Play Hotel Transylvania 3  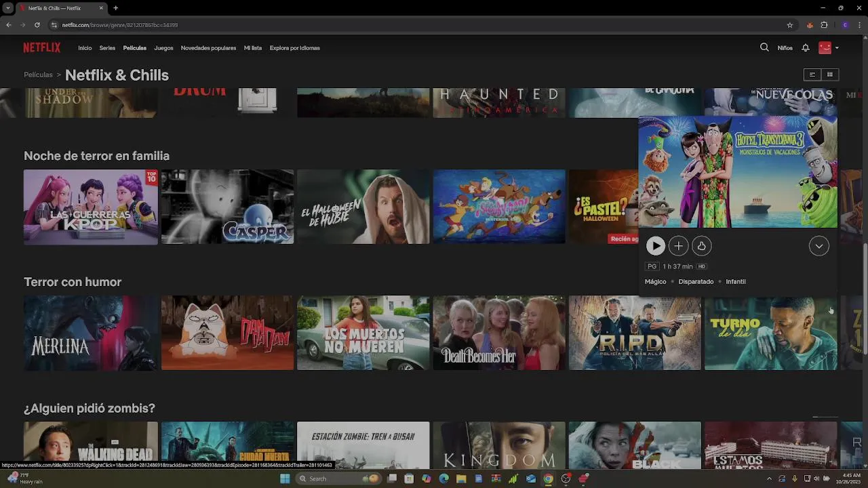coord(655,246)
